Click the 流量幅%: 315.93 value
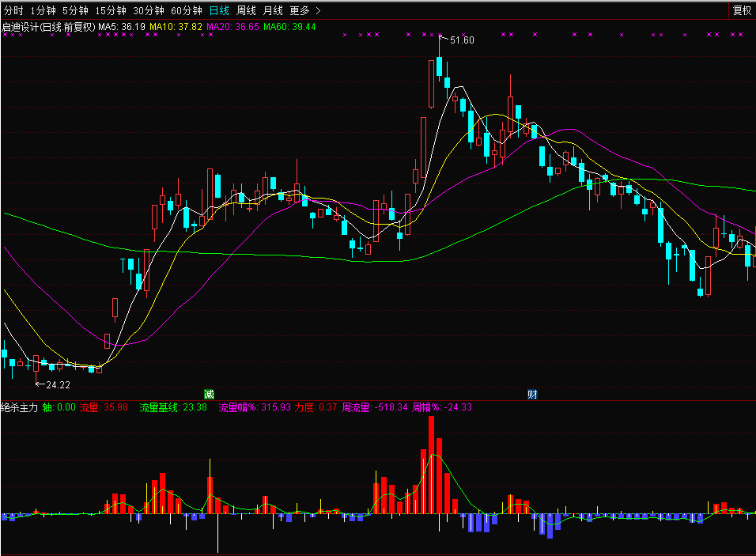This screenshot has height=556, width=756. coord(255,407)
